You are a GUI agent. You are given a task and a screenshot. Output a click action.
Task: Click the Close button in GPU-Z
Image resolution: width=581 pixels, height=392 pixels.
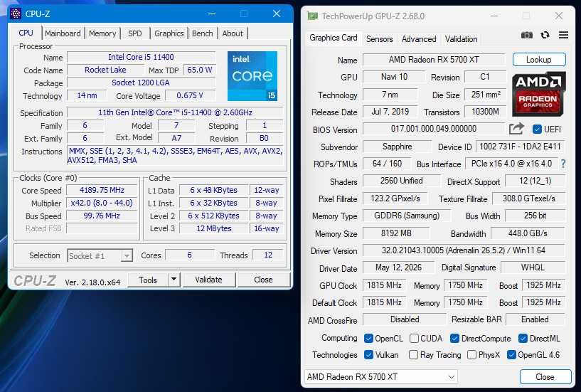pyautogui.click(x=545, y=377)
